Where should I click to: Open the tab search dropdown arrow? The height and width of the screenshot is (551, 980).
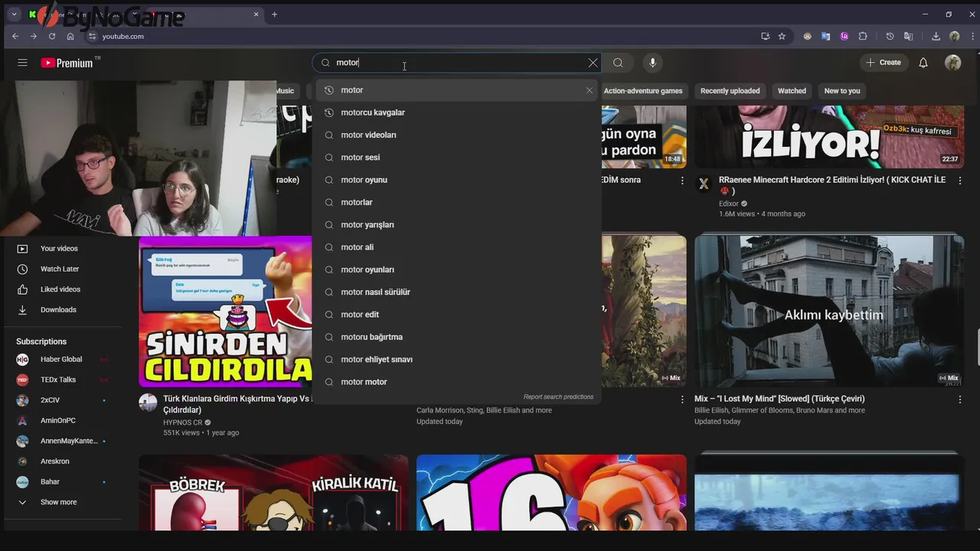tap(14, 15)
